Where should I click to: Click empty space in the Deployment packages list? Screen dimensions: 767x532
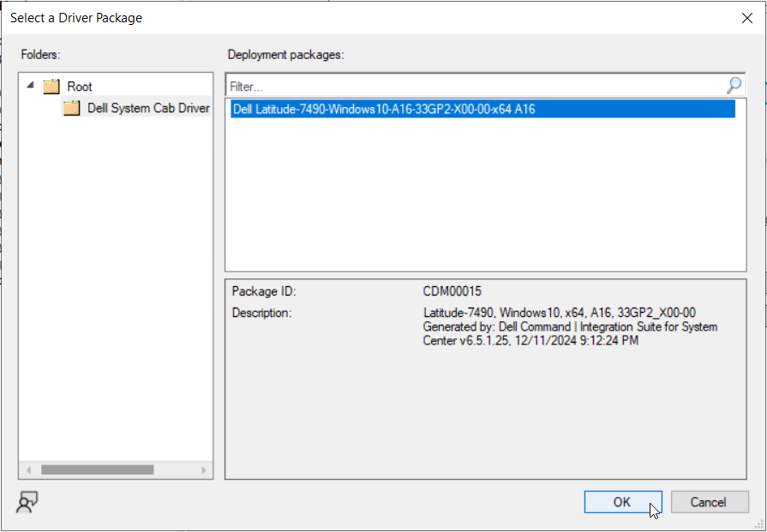click(484, 197)
